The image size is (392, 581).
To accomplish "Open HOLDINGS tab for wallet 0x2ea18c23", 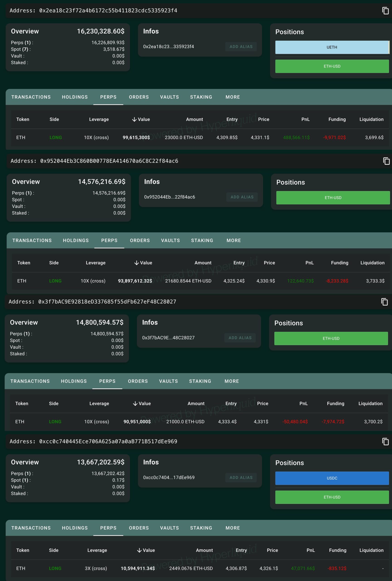I will click(x=75, y=97).
